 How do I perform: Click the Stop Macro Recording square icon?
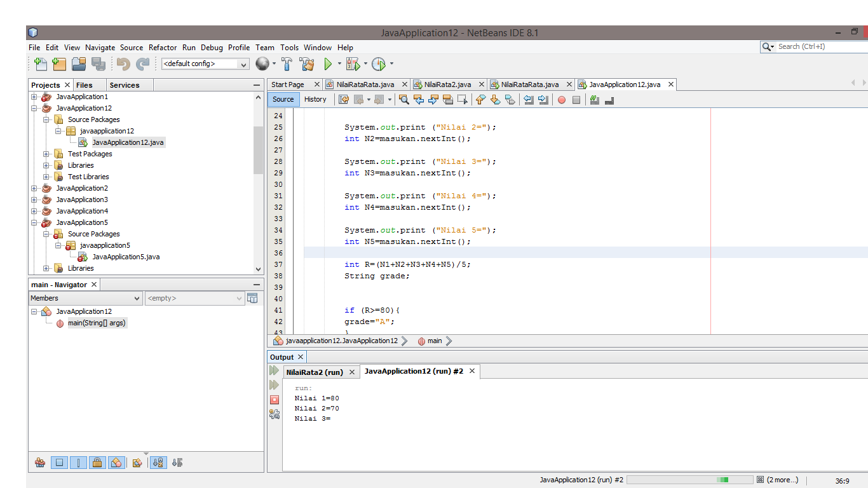[576, 100]
